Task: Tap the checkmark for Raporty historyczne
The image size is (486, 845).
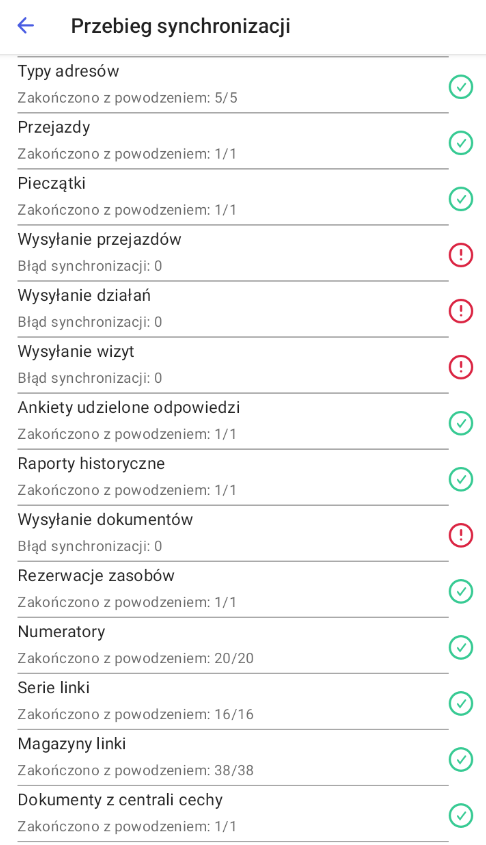Action: (x=461, y=479)
